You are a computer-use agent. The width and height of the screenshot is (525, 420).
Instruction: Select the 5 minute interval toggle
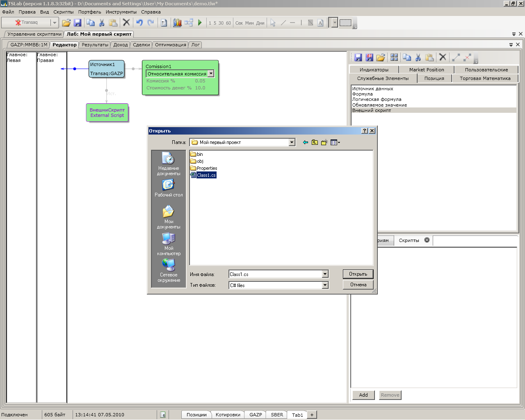(215, 23)
